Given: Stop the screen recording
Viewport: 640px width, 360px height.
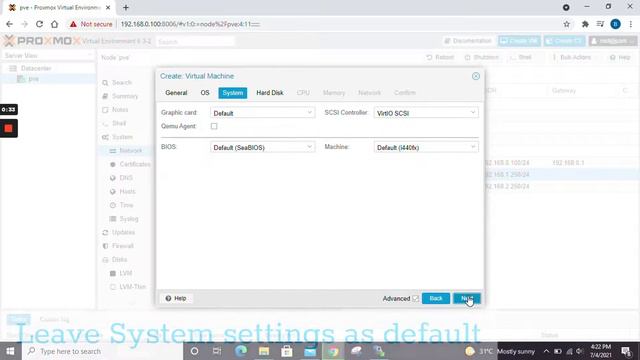Looking at the screenshot, I should (8, 129).
